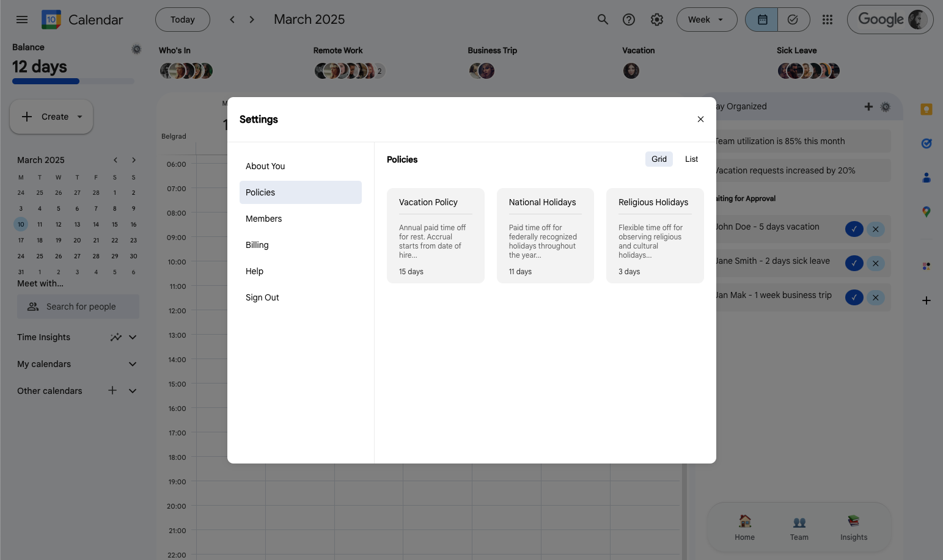The width and height of the screenshot is (943, 560).
Task: Open the Week view dropdown
Action: pyautogui.click(x=706, y=20)
